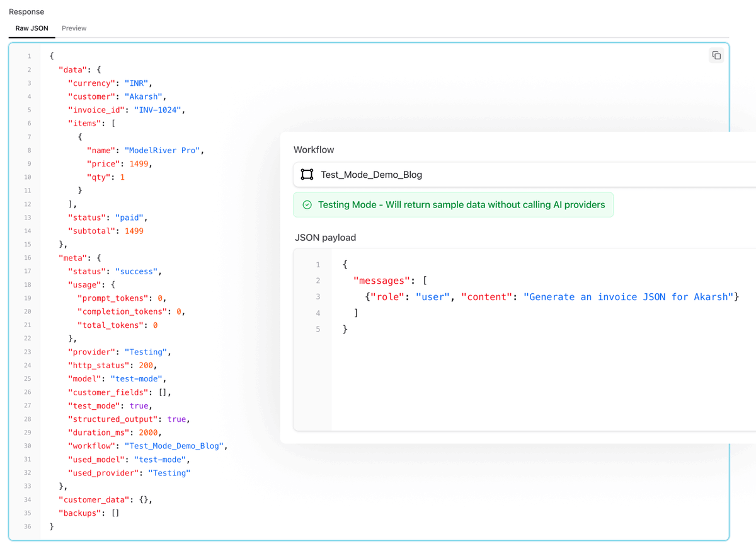Click the "Akarsh" value on the customer line
Viewport: 756px width, 546px height.
pyautogui.click(x=144, y=96)
